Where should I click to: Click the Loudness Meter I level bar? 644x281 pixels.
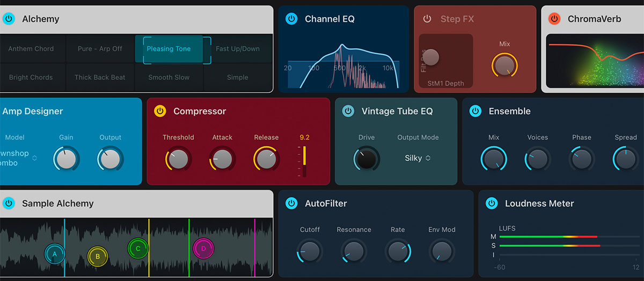pos(570,255)
